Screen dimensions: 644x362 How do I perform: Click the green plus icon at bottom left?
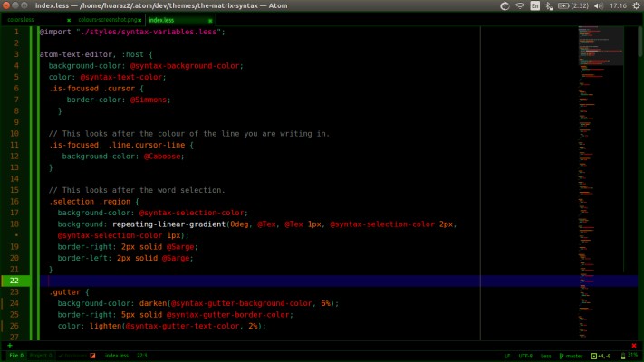[x=10, y=345]
